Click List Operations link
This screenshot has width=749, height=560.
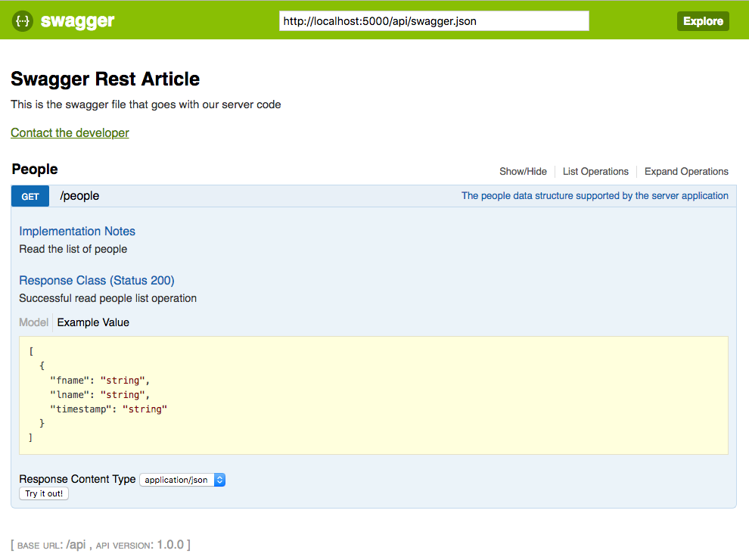[595, 172]
